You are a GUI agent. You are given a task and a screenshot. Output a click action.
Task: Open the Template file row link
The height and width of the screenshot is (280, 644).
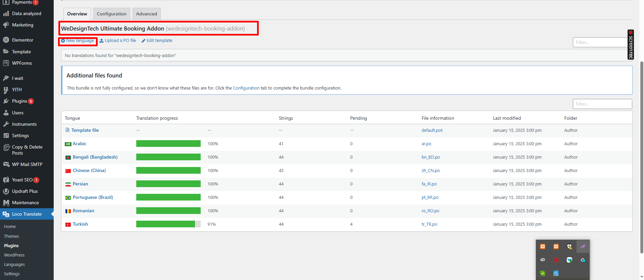[x=85, y=130]
